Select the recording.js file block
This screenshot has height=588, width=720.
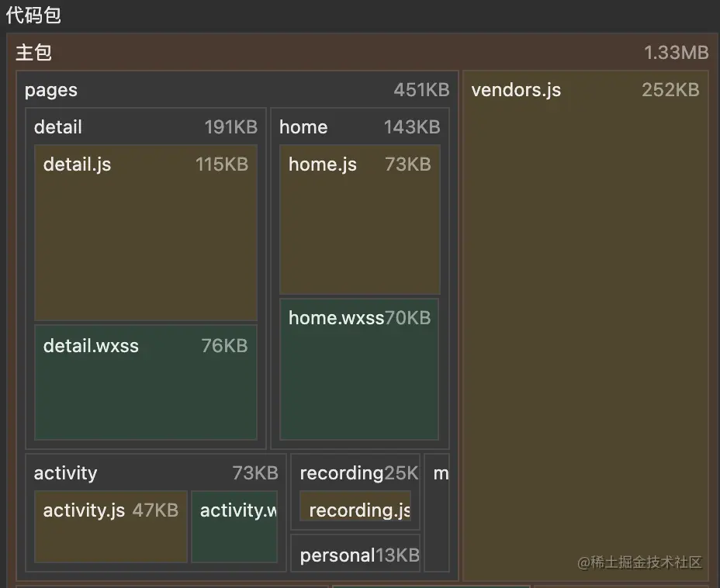coord(355,507)
